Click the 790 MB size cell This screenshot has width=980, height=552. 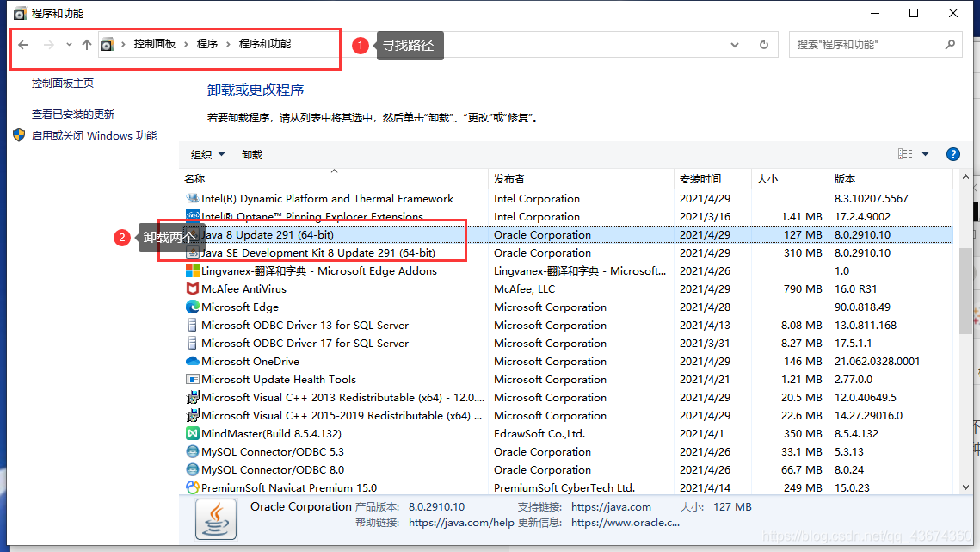click(x=803, y=289)
